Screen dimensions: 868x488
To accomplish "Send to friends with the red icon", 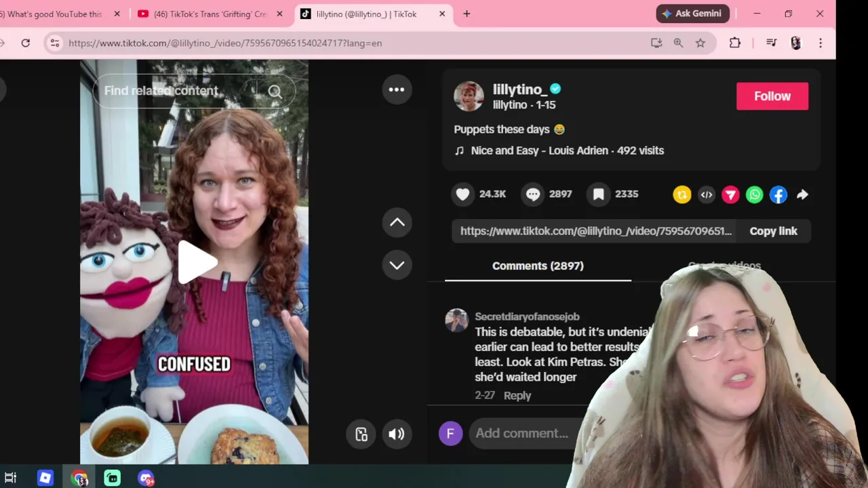I will (730, 195).
